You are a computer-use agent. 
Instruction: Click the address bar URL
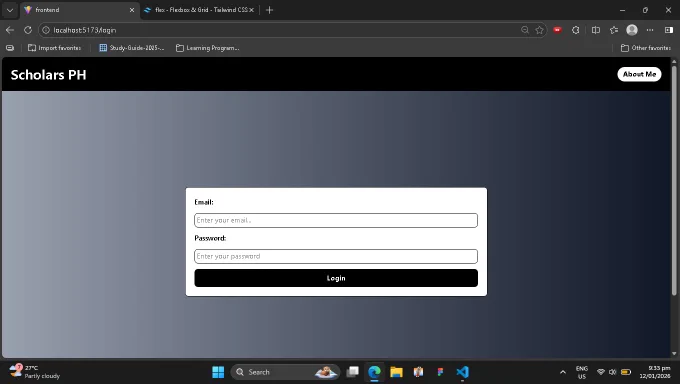(x=85, y=30)
